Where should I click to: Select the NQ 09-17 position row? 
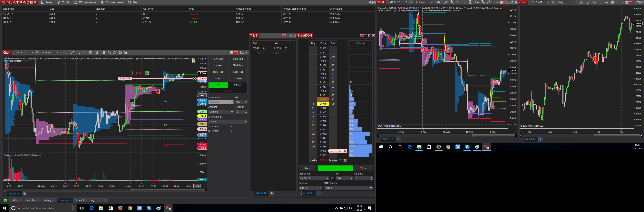click(188, 14)
